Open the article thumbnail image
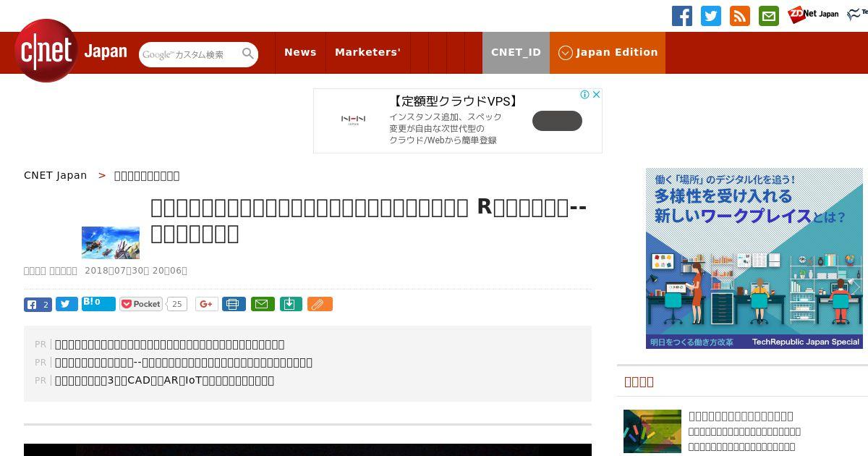 pyautogui.click(x=111, y=242)
